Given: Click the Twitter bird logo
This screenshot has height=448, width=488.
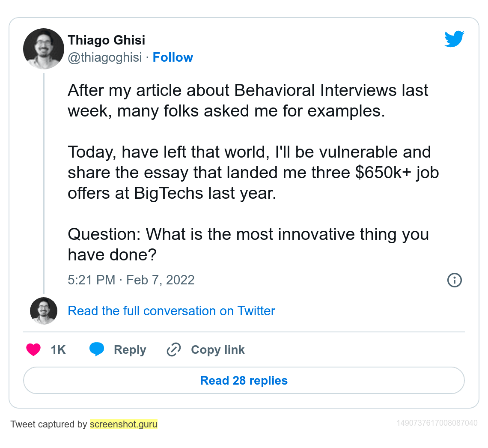Looking at the screenshot, I should [x=454, y=39].
